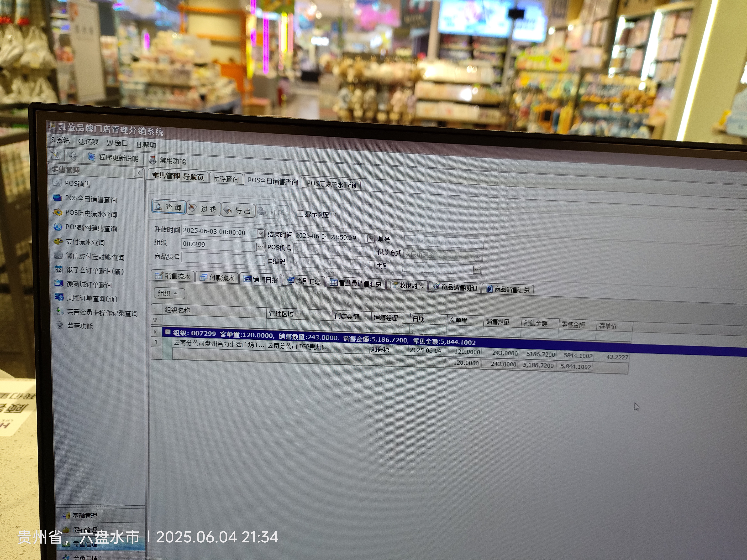Open 支付流水查询 in sidebar
Viewport: 747px width, 560px height.
click(85, 242)
